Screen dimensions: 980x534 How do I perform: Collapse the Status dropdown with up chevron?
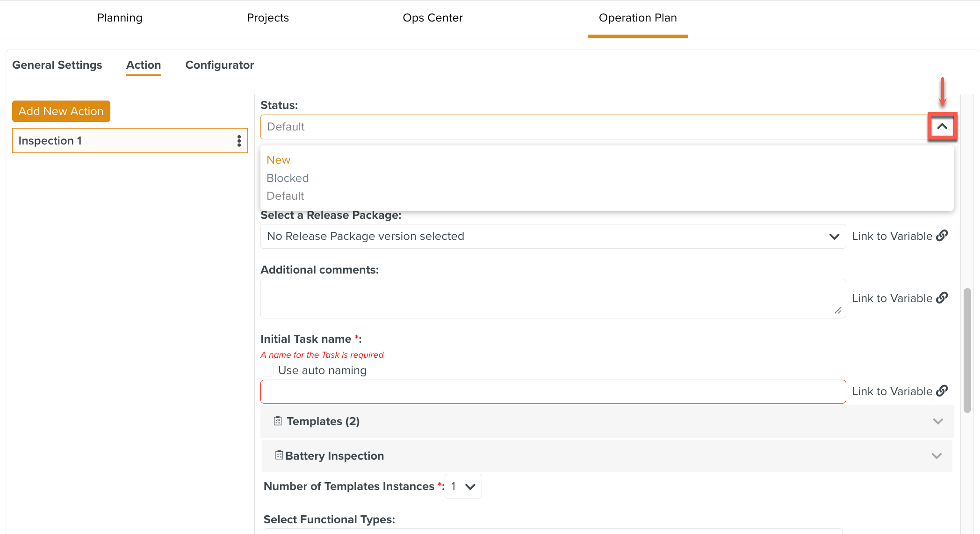click(942, 127)
